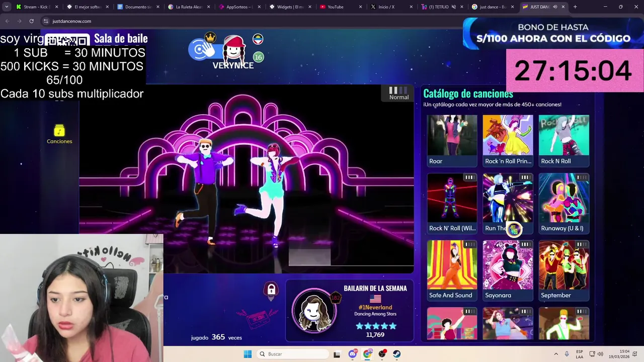Click the padlock icon below the video

pyautogui.click(x=271, y=290)
